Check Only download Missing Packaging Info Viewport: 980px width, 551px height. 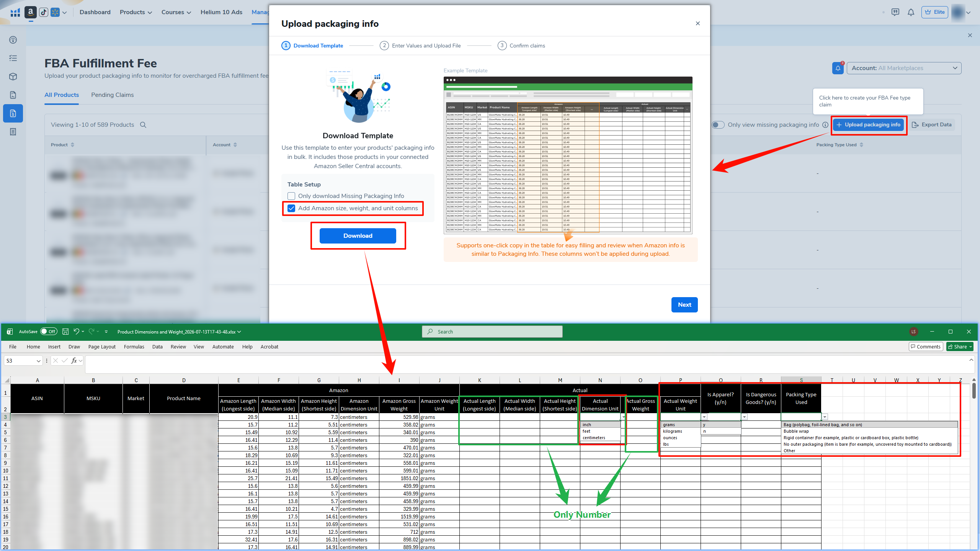pyautogui.click(x=291, y=196)
